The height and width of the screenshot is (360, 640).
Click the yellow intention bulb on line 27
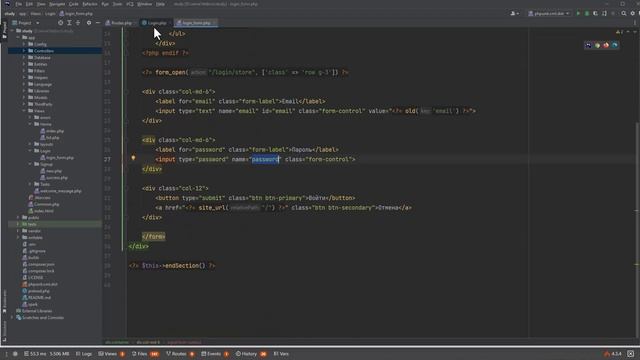(x=133, y=158)
